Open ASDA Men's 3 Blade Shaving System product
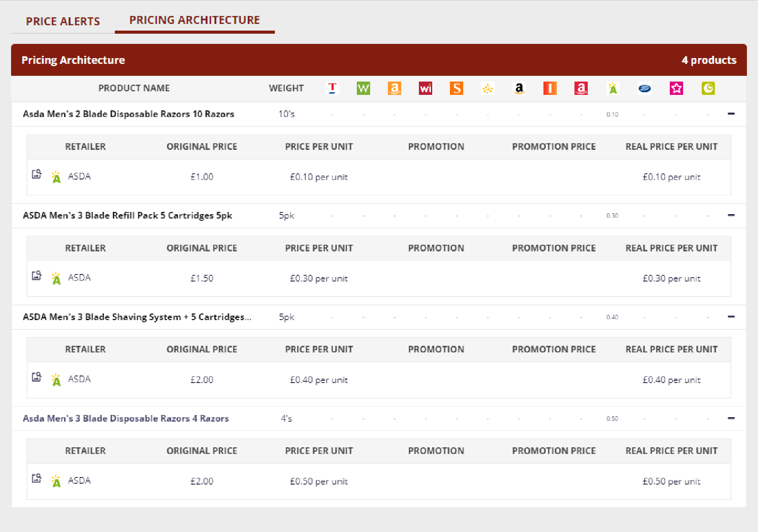 tap(137, 317)
